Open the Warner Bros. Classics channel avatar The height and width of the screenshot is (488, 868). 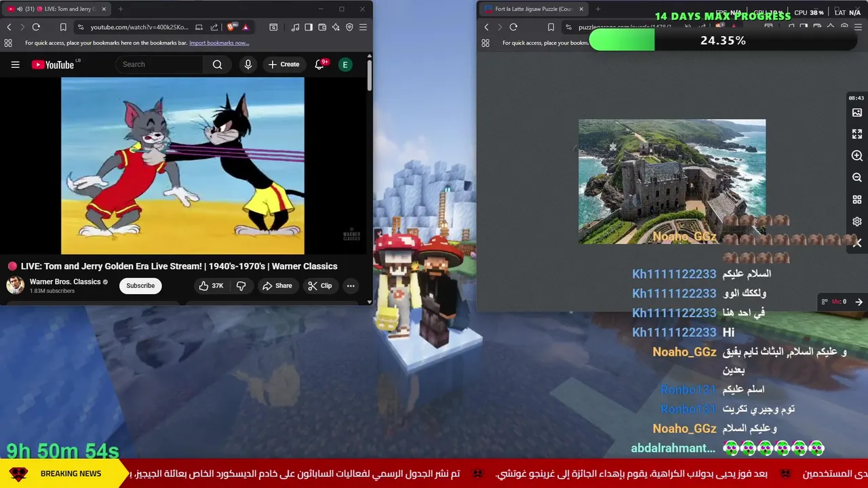click(15, 285)
